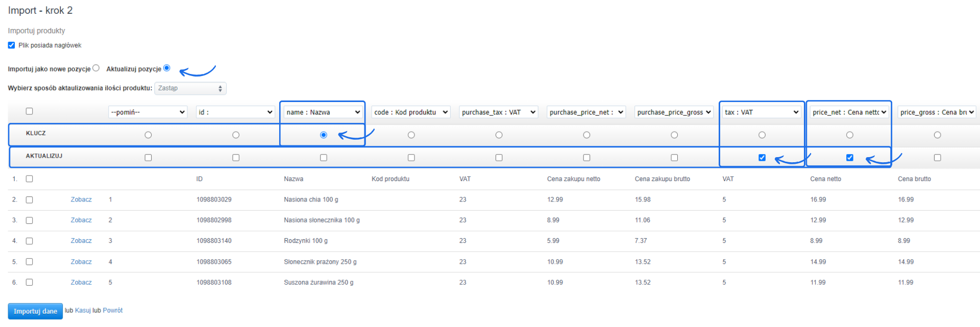Select KLUCZ radio for 'name : Nazwa' column
The width and height of the screenshot is (980, 327).
(x=323, y=135)
